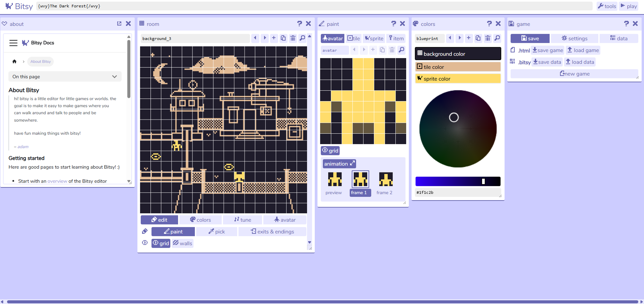This screenshot has height=304, width=644.
Task: Start a new game
Action: tap(574, 74)
